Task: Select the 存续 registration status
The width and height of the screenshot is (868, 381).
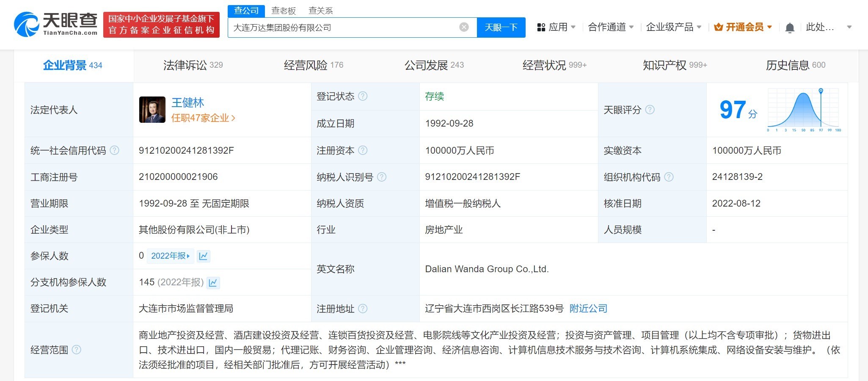Action: [x=434, y=97]
